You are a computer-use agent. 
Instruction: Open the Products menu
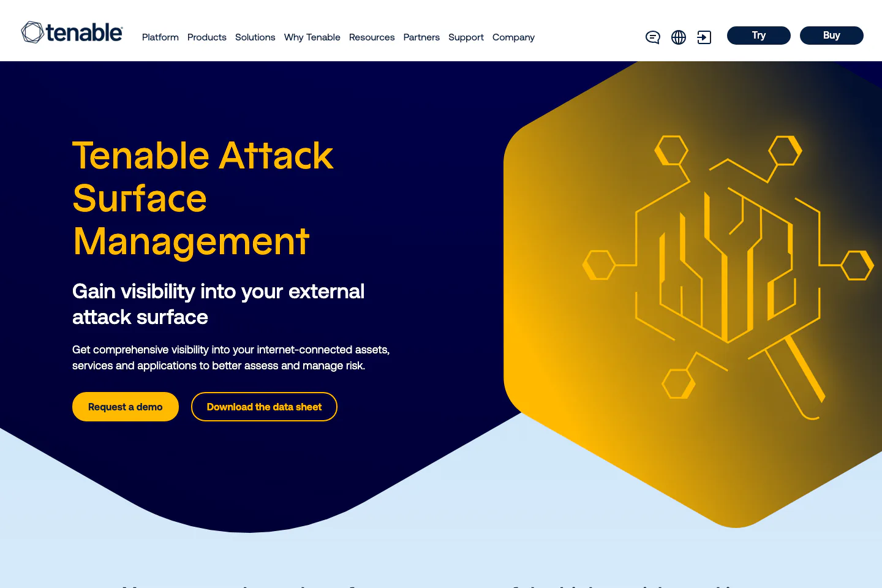207,37
